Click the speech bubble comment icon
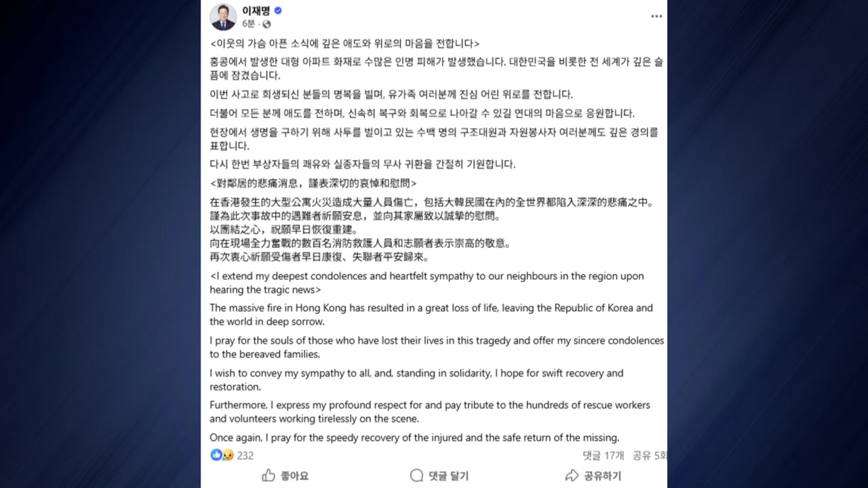The image size is (868, 488). [416, 475]
